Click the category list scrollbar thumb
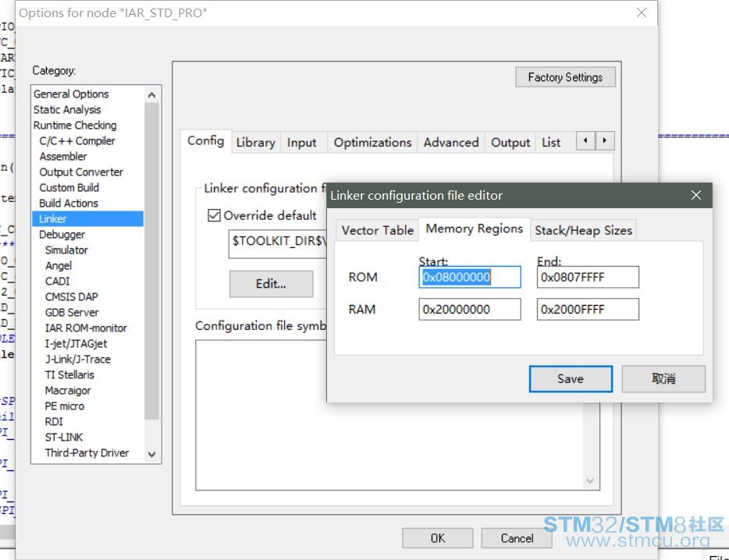This screenshot has width=729, height=560. coord(151,261)
